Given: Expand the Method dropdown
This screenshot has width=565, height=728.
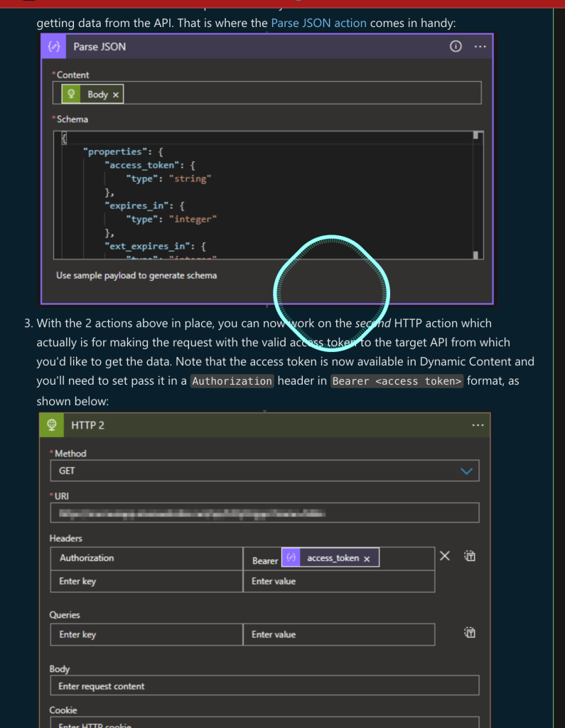Looking at the screenshot, I should tap(466, 471).
